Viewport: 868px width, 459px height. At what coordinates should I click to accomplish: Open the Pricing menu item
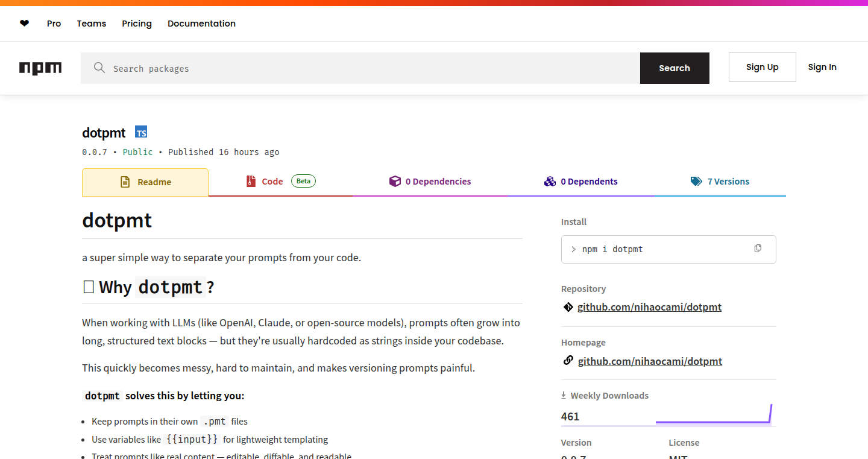click(137, 24)
